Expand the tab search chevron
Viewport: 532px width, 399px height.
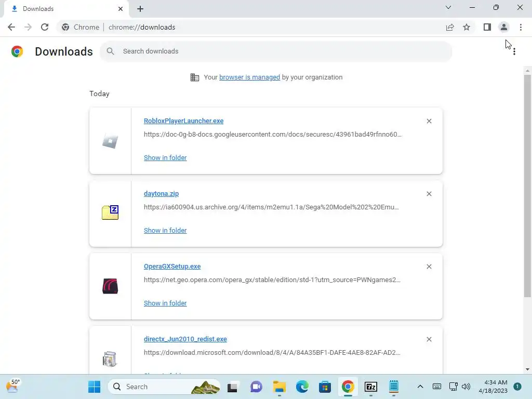tap(448, 7)
